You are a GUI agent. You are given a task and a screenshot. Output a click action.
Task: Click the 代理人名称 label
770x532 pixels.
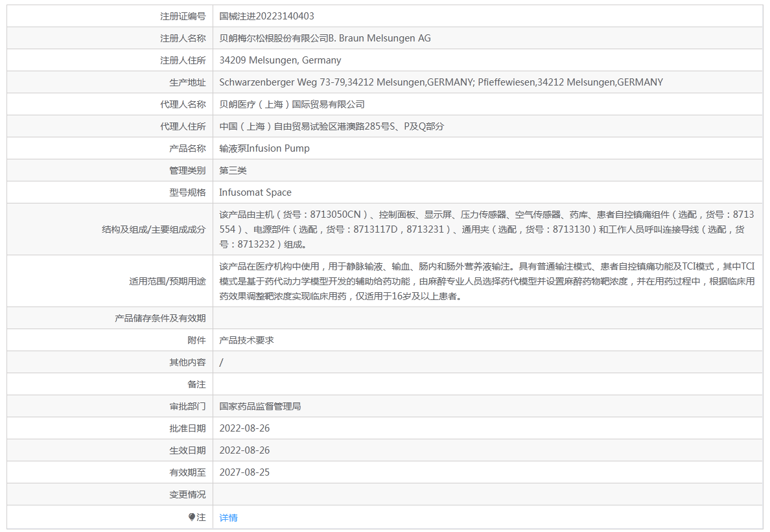183,104
